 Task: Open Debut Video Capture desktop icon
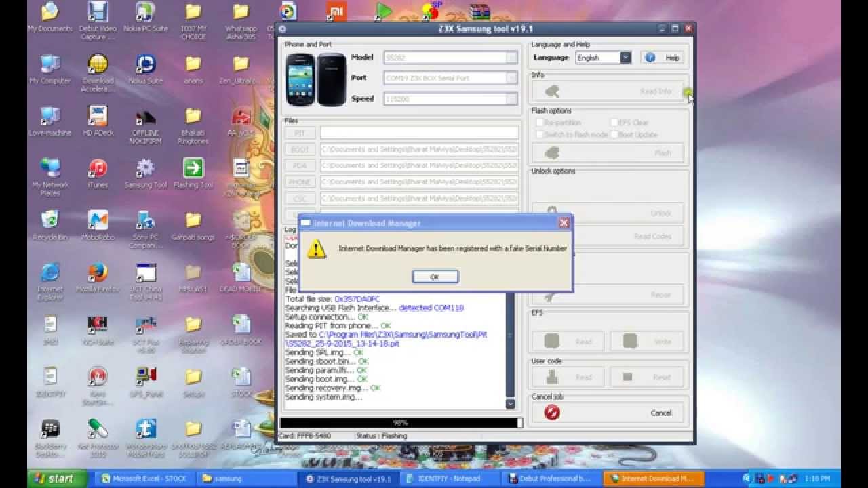pyautogui.click(x=98, y=21)
